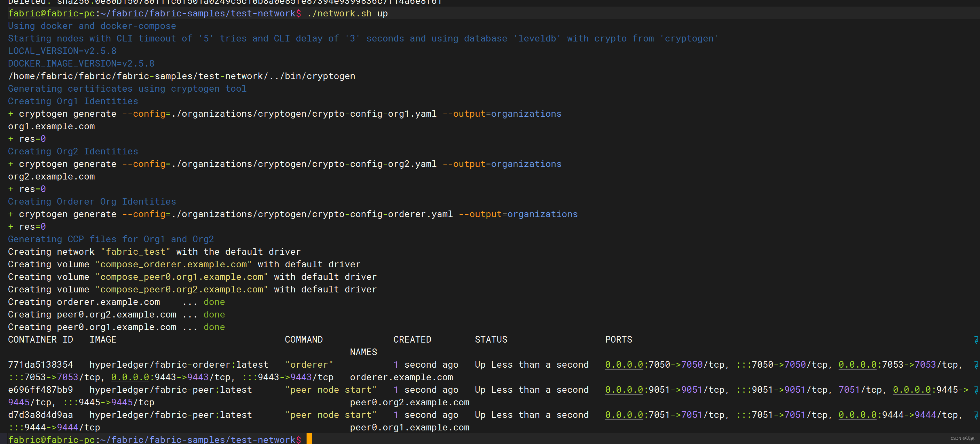Viewport: 980px width, 444px height.
Task: Click the 'Starting nodes with CLI timeout' line
Action: pos(363,38)
